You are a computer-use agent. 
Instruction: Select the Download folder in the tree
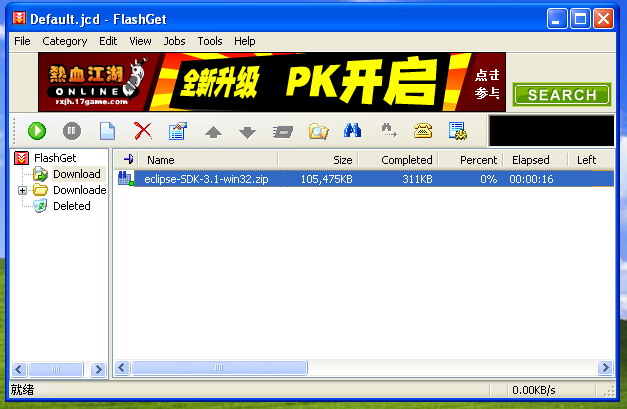pos(76,174)
